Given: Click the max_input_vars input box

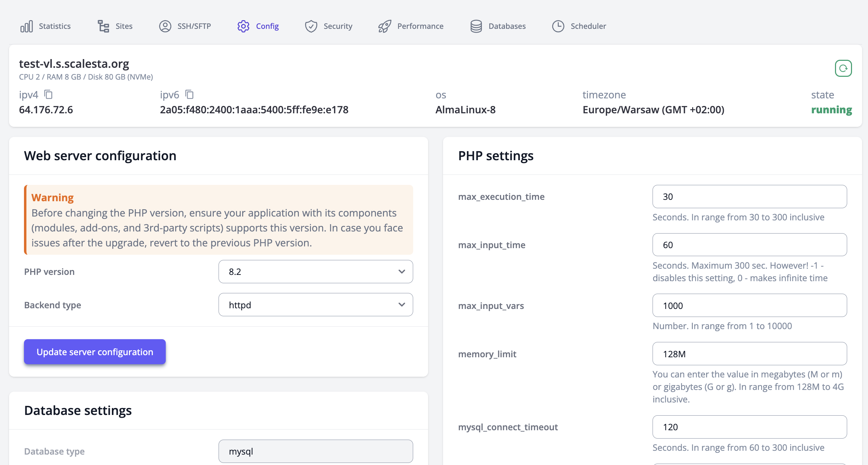Looking at the screenshot, I should pos(750,305).
